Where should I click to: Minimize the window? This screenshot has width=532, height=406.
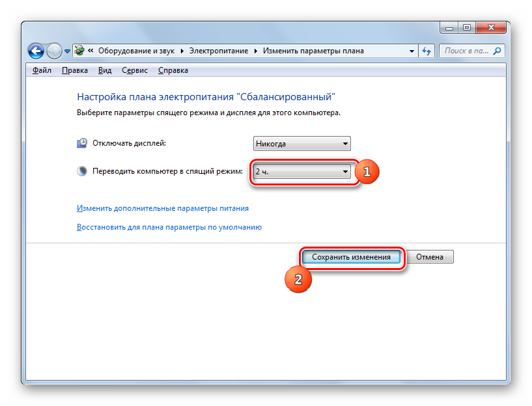coord(449,28)
